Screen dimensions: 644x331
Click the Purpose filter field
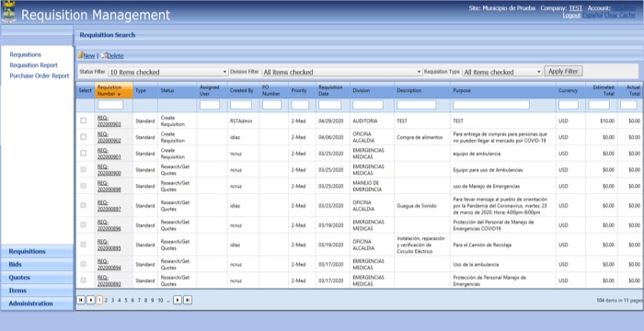point(491,105)
